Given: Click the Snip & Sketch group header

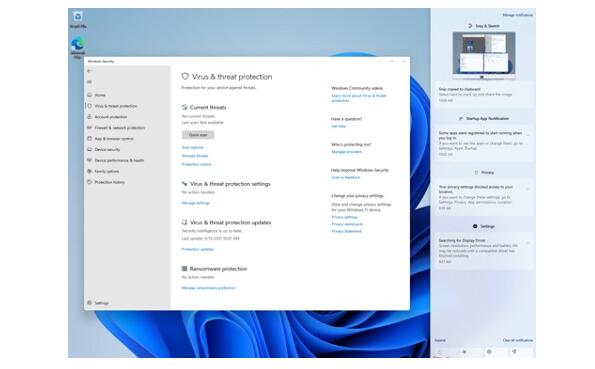Looking at the screenshot, I should 484,26.
